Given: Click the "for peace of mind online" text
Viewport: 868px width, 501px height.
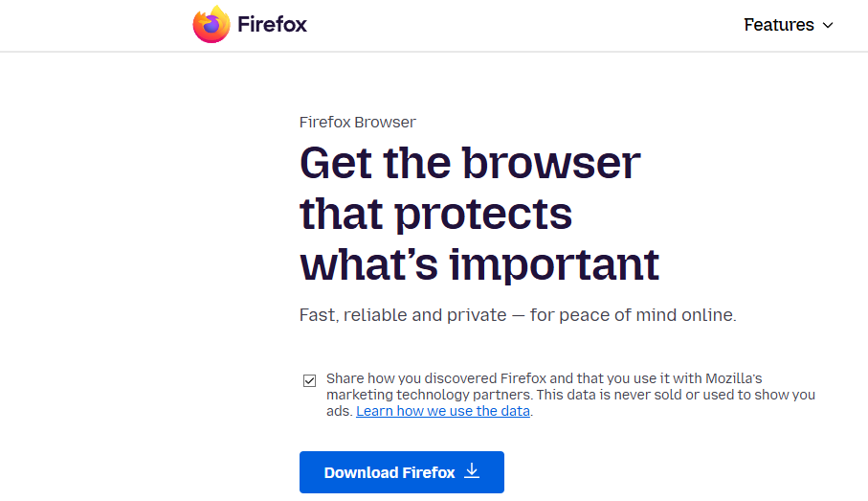Looking at the screenshot, I should pyautogui.click(x=633, y=315).
